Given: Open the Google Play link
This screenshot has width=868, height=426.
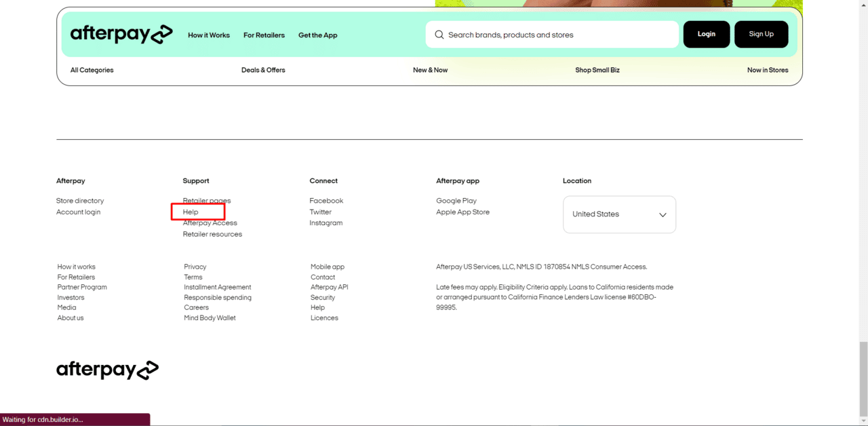Looking at the screenshot, I should coord(456,201).
